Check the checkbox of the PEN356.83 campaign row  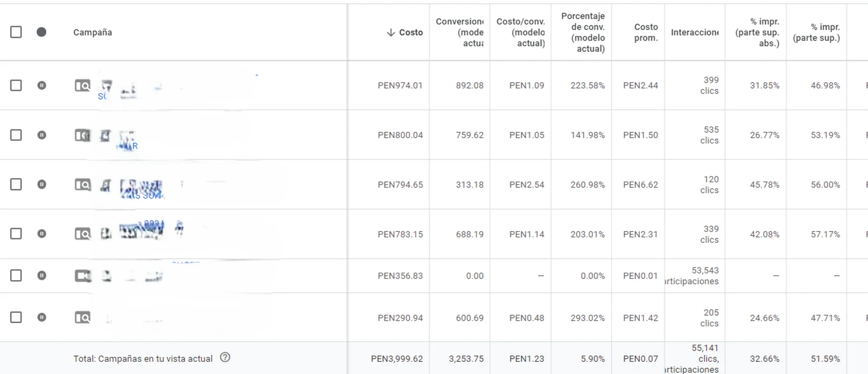16,276
